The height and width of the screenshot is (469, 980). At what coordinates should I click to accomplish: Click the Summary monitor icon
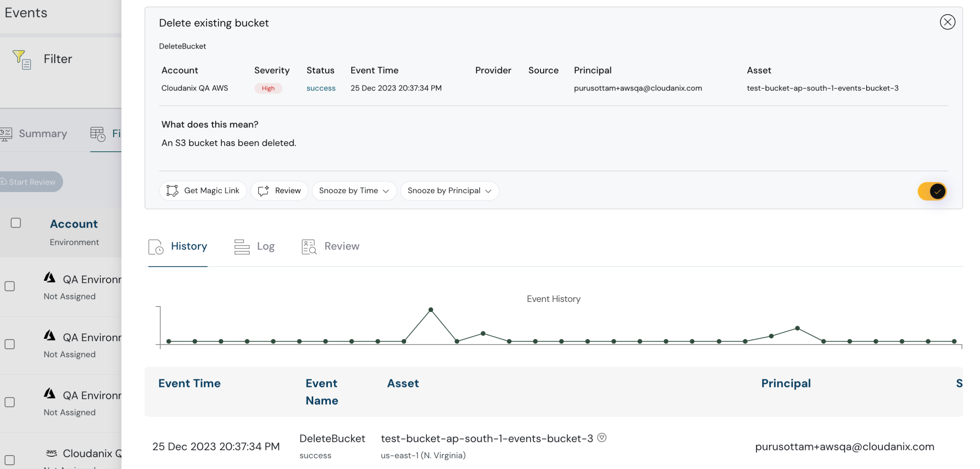point(5,134)
